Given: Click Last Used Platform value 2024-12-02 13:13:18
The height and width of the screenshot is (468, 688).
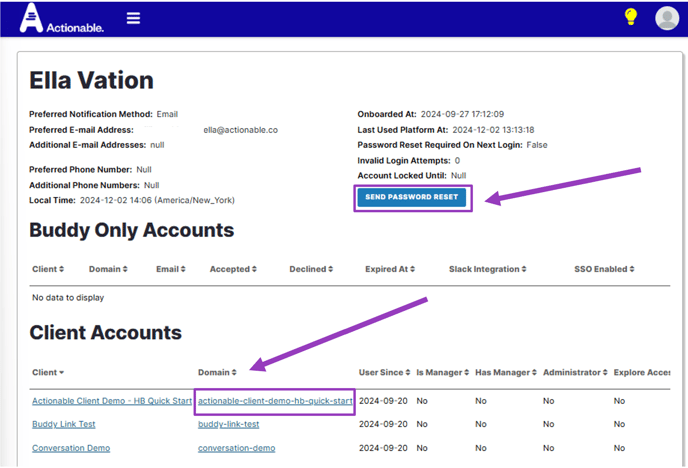Looking at the screenshot, I should tap(493, 130).
